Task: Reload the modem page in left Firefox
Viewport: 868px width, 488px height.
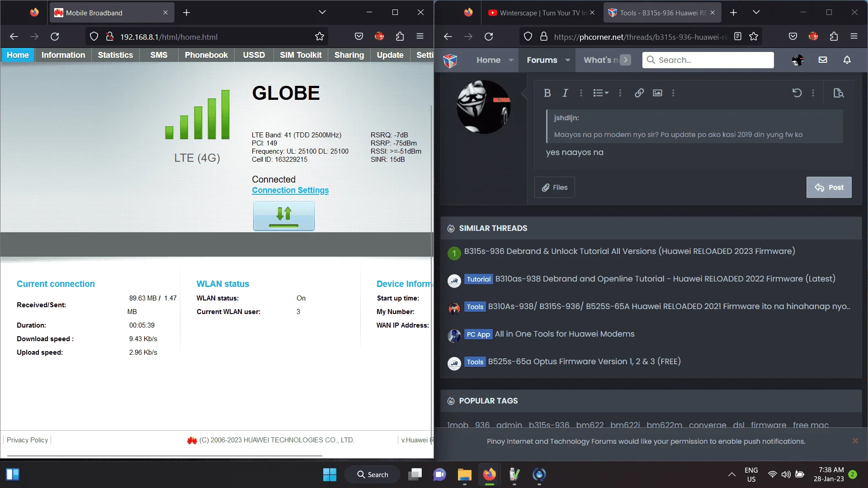Action: tap(55, 37)
